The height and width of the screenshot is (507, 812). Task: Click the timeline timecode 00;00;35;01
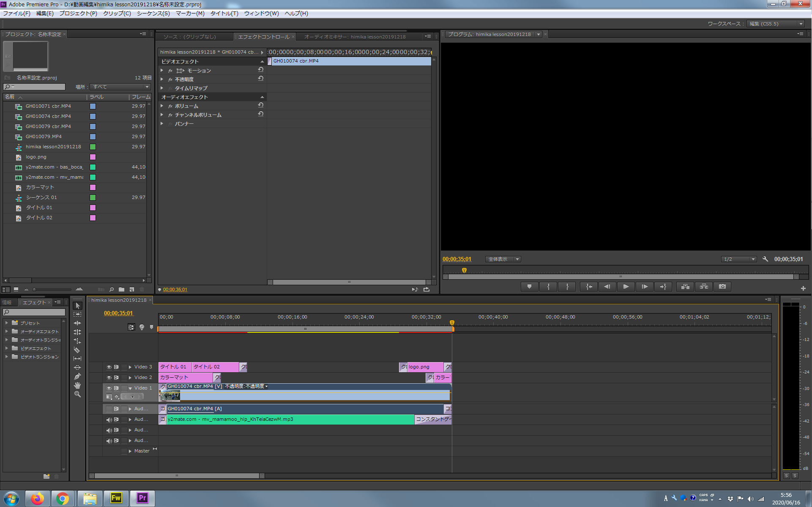coord(118,313)
